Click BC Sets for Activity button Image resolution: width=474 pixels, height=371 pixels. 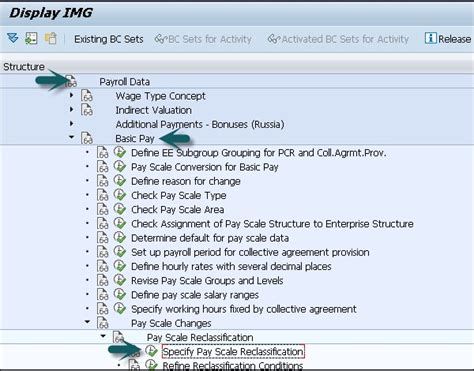click(203, 39)
